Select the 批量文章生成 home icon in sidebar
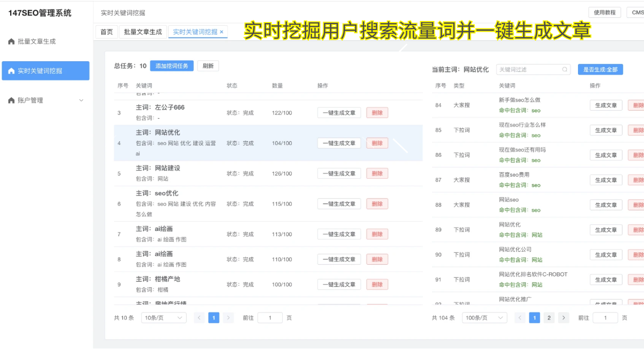 [12, 41]
